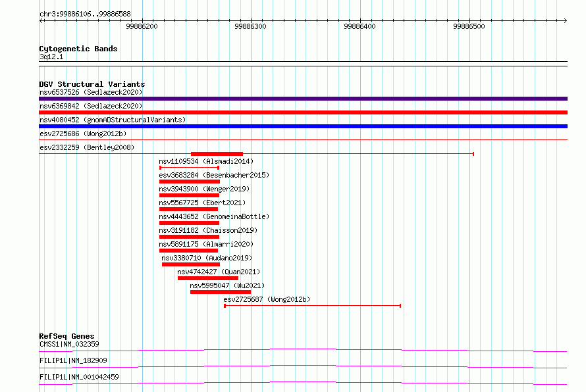Click nsv3380710 (Audano2019) variant label
The width and height of the screenshot is (586, 392).
[x=207, y=258]
